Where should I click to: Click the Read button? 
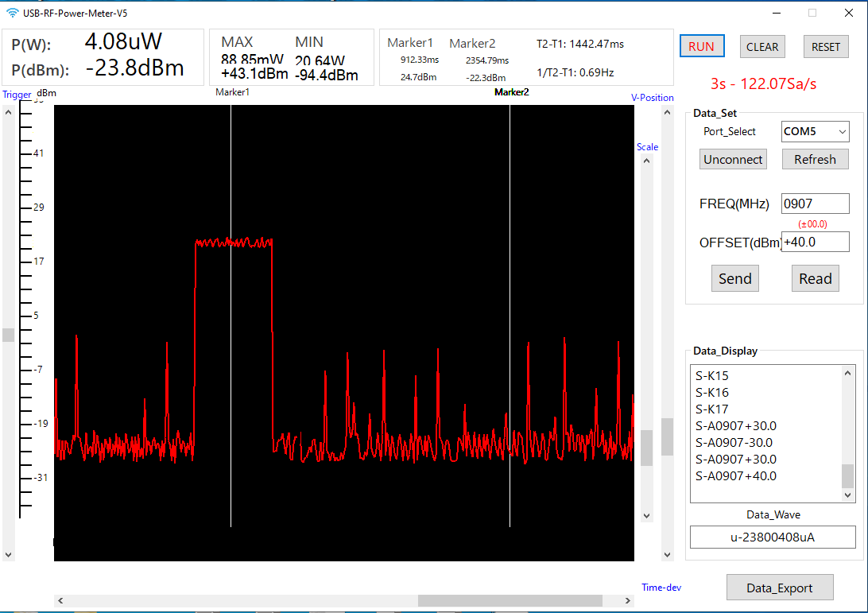pyautogui.click(x=815, y=278)
